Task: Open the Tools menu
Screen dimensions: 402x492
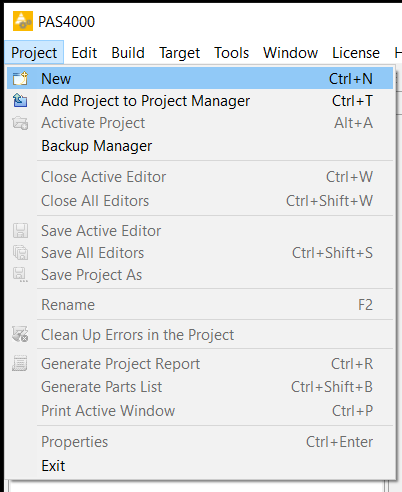Action: click(231, 53)
